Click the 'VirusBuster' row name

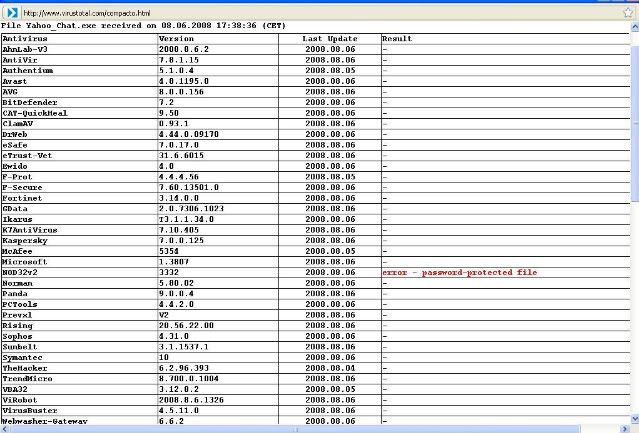30,411
